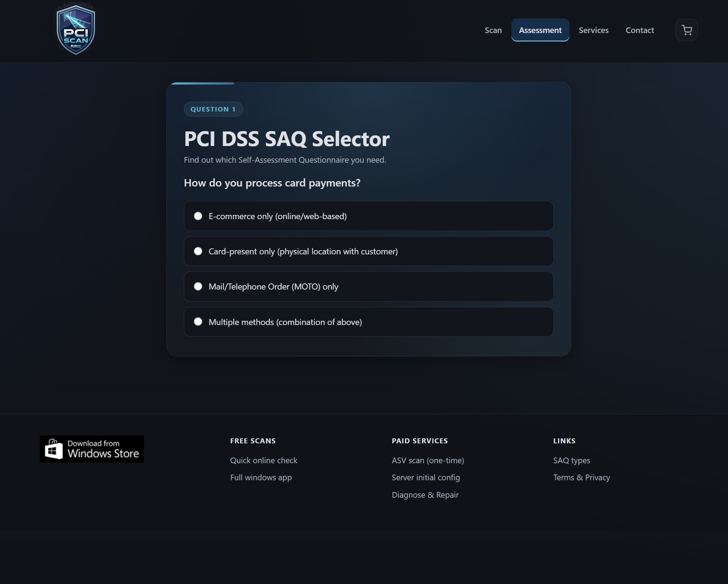The width and height of the screenshot is (728, 584).
Task: Click the Windows Store download badge
Action: point(92,449)
